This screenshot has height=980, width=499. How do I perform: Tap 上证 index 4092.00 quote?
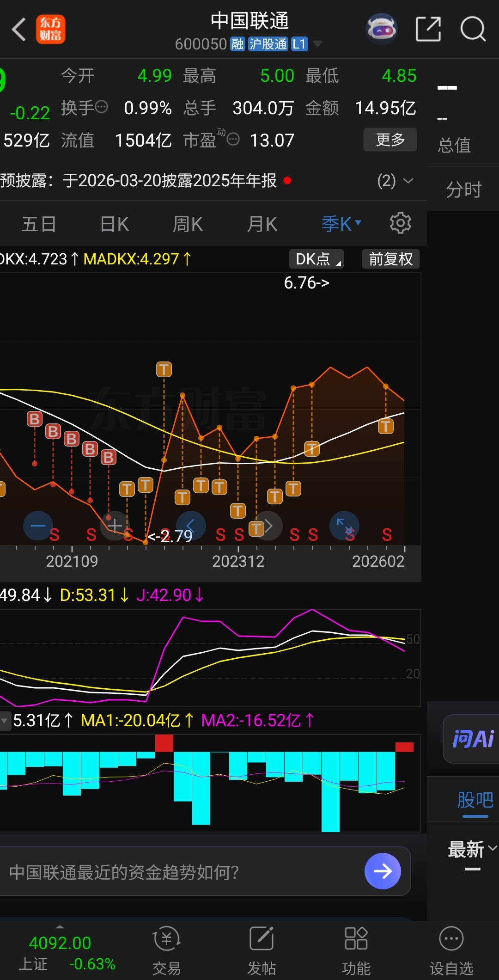click(60, 943)
